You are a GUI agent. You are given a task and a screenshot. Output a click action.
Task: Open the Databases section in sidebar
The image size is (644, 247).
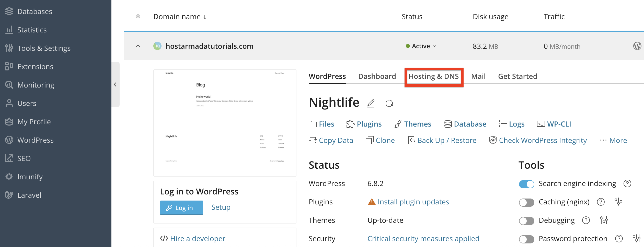point(34,11)
